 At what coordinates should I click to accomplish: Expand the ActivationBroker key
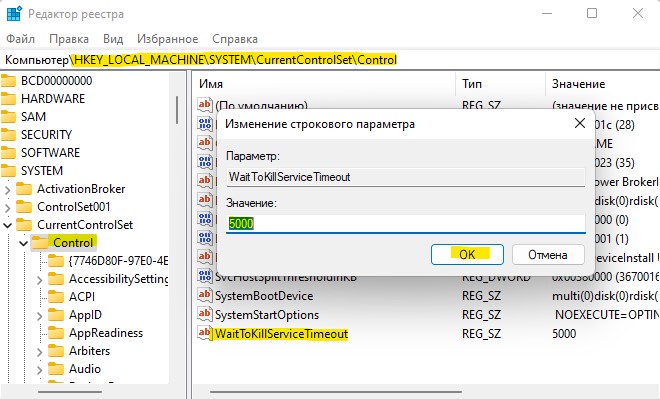(7, 189)
